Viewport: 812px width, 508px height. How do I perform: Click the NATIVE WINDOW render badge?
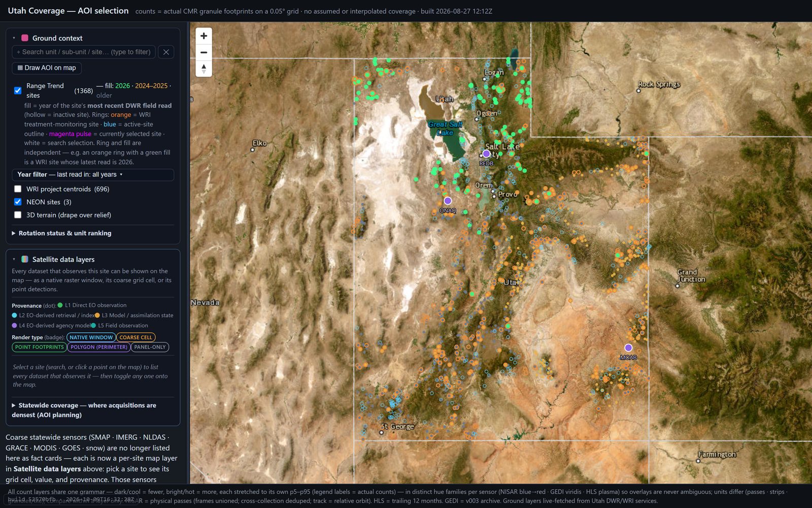pos(91,337)
